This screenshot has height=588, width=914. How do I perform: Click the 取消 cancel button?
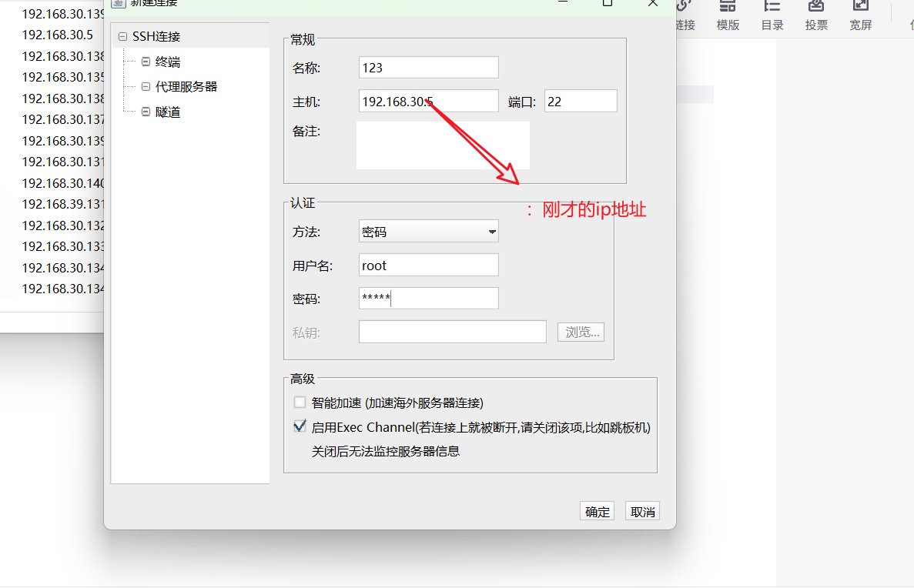pos(642,510)
